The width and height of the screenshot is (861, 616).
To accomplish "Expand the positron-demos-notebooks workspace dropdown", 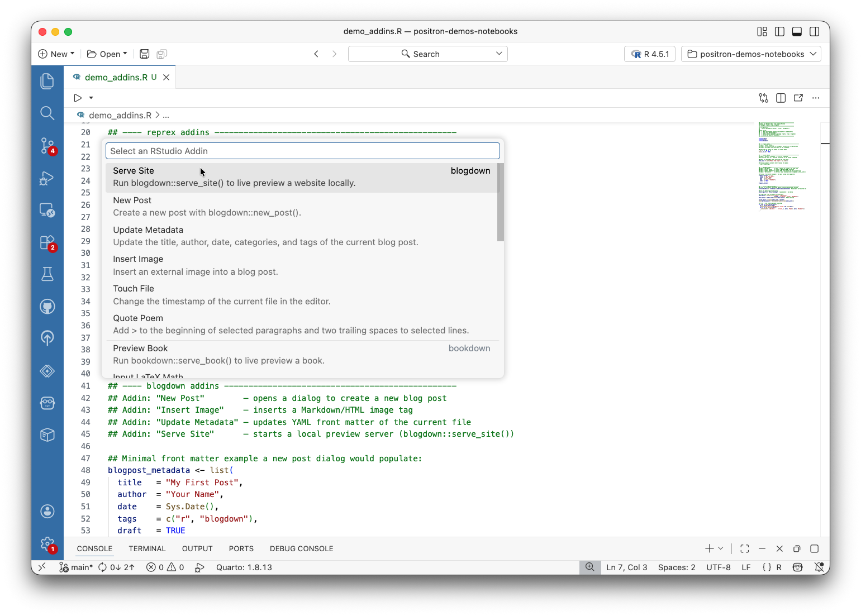I will [x=750, y=54].
